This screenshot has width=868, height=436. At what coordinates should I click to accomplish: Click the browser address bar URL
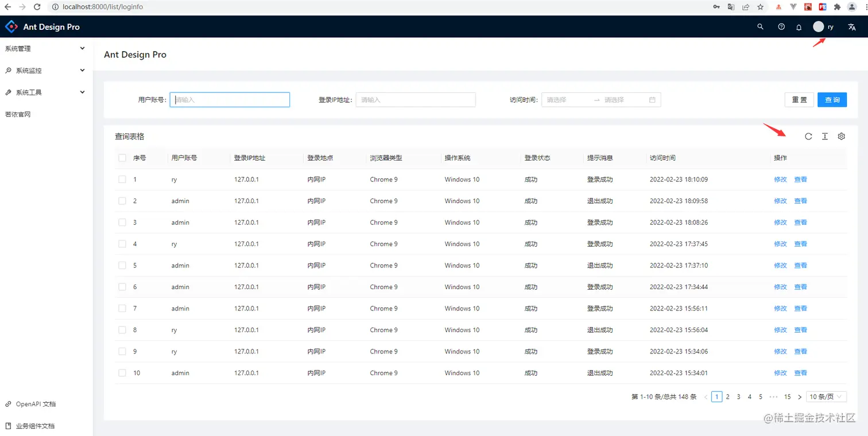[x=103, y=7]
